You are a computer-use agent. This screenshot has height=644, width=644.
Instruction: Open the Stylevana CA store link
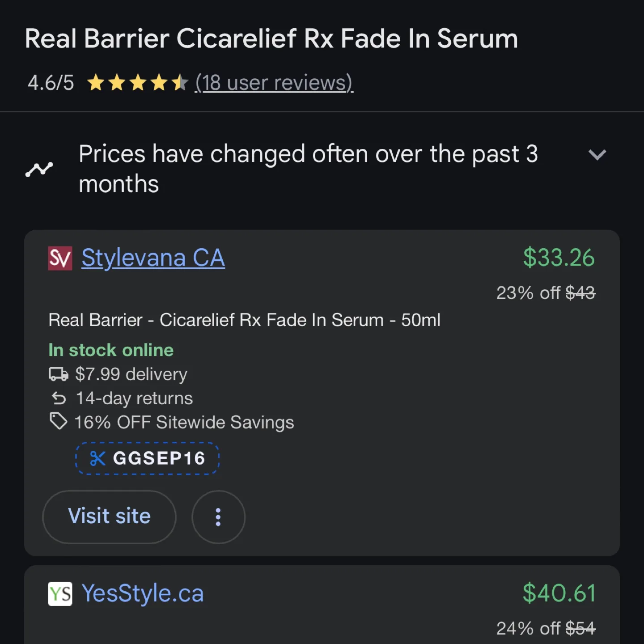pos(153,258)
